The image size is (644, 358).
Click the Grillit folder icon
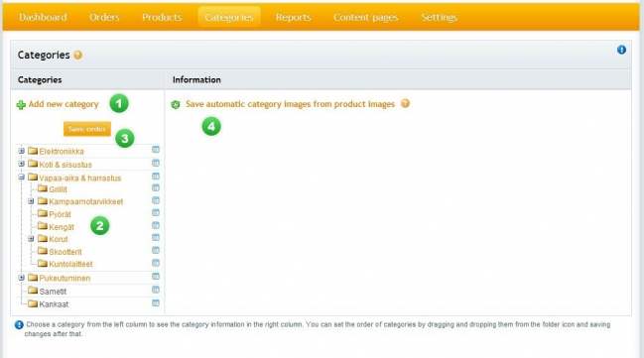[x=43, y=188]
